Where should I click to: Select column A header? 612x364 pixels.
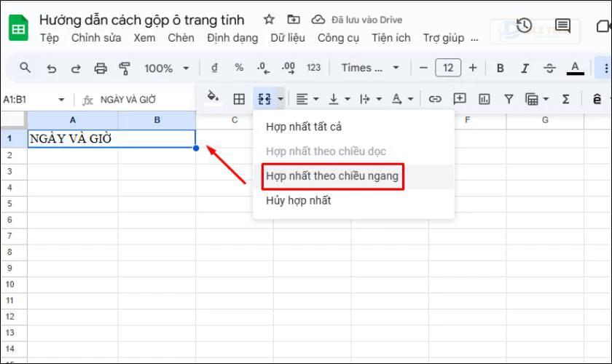point(73,120)
